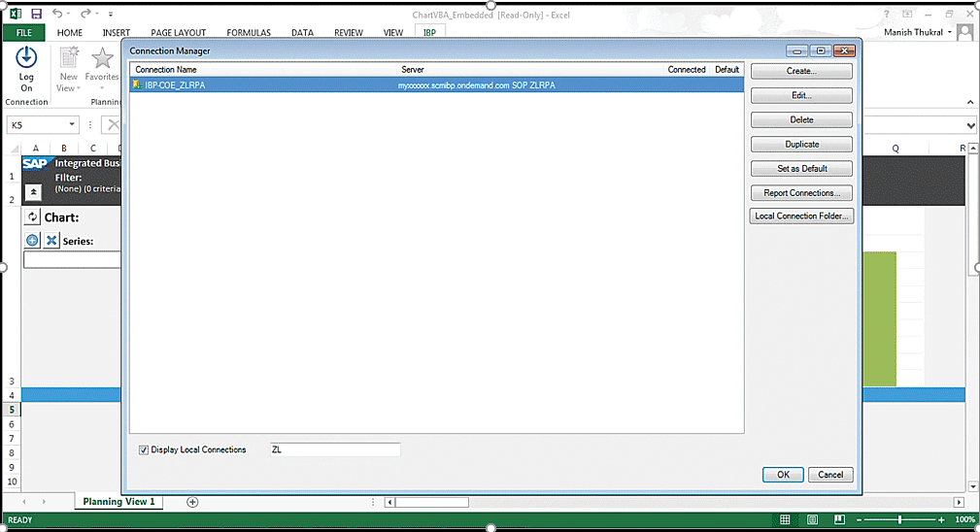Screen dimensions: 980x532
Task: Open the Name Box dropdown arrow
Action: point(72,124)
